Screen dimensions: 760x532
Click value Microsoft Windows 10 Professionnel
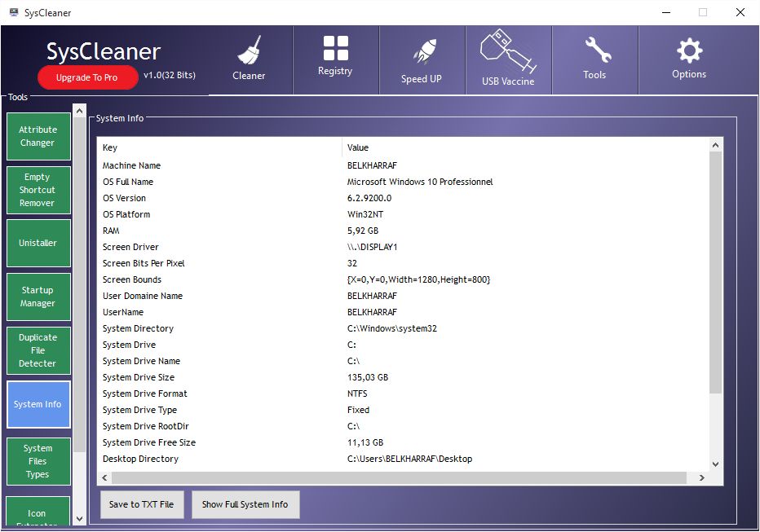click(420, 182)
